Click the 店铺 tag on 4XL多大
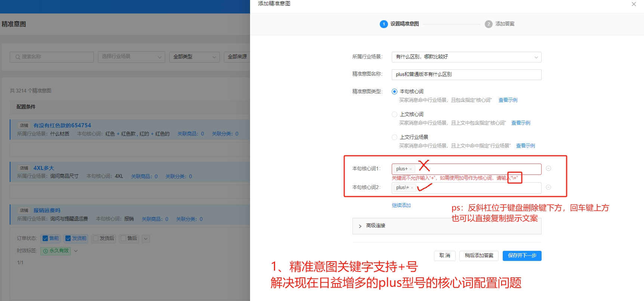 24,168
